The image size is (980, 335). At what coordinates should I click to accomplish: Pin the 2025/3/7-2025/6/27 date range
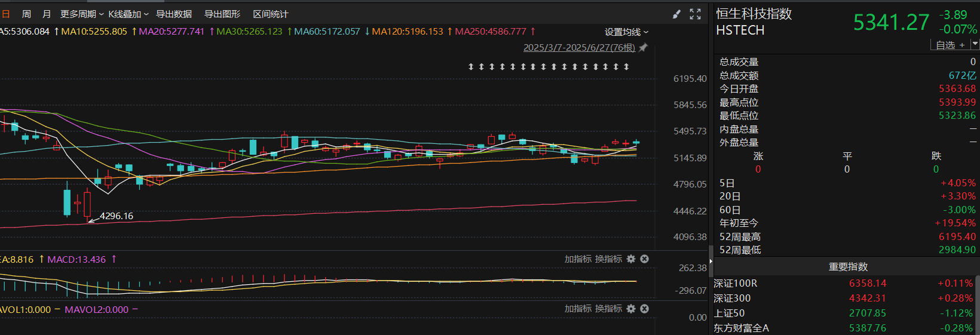643,48
